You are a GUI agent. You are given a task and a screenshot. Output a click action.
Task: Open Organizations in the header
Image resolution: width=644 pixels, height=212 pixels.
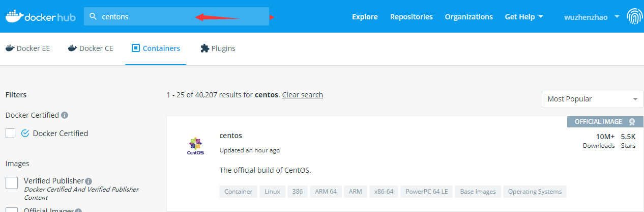coord(469,17)
